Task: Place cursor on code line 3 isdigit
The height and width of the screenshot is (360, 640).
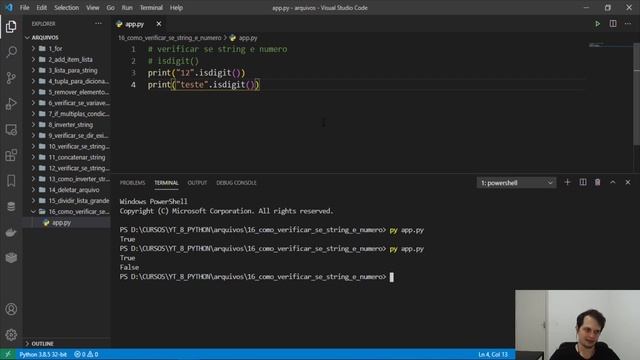Action: click(216, 73)
